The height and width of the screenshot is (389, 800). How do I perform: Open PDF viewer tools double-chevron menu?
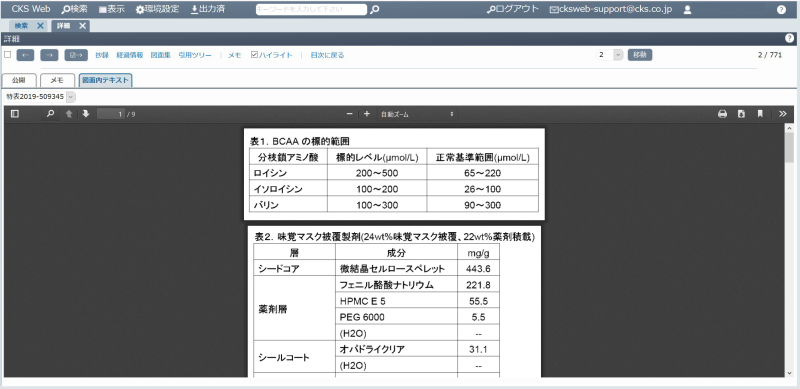(x=783, y=114)
